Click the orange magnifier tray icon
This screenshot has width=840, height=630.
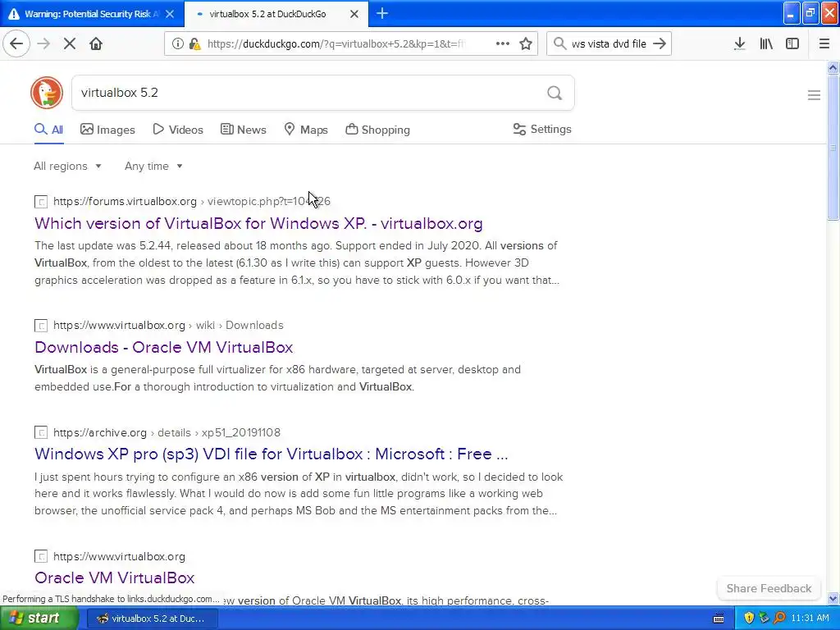[779, 618]
